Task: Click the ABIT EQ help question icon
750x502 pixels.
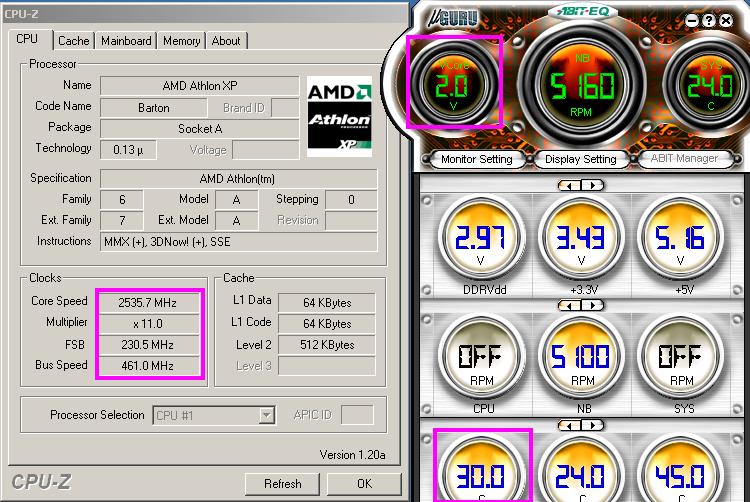Action: tap(709, 20)
